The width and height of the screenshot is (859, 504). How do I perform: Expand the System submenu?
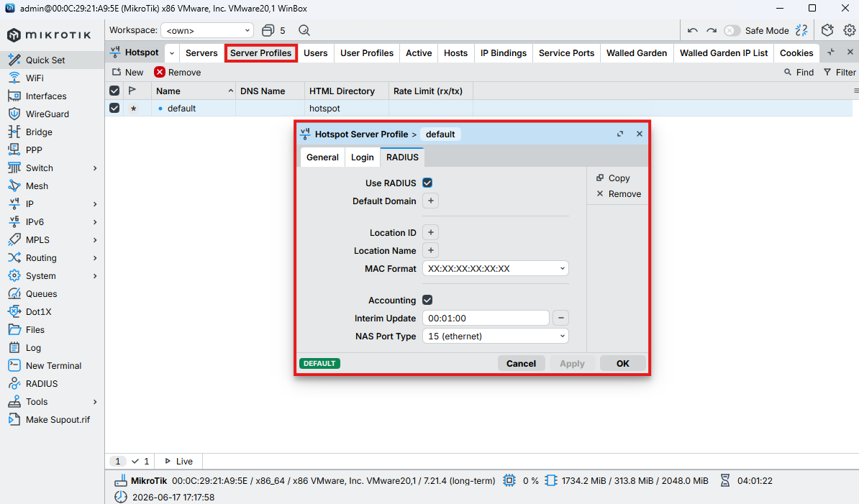click(95, 276)
